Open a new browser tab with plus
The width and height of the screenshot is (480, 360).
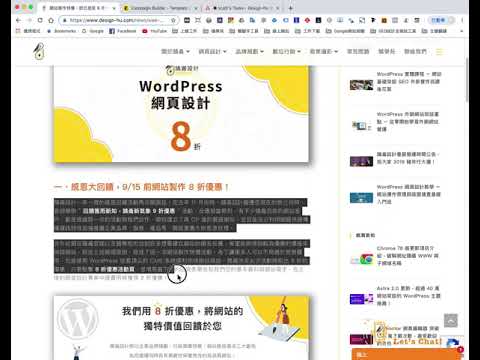(x=290, y=8)
